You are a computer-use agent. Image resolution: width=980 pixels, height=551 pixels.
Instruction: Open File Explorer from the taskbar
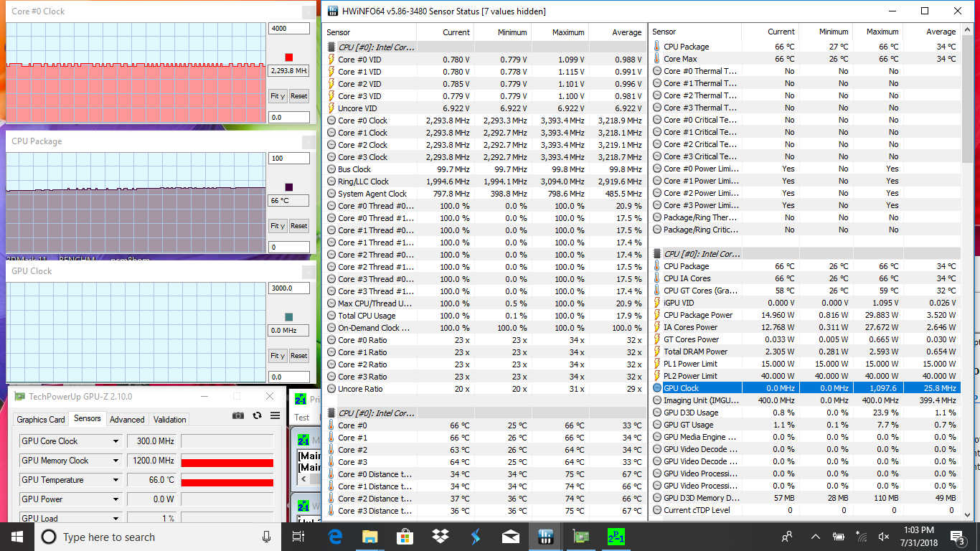pyautogui.click(x=369, y=537)
